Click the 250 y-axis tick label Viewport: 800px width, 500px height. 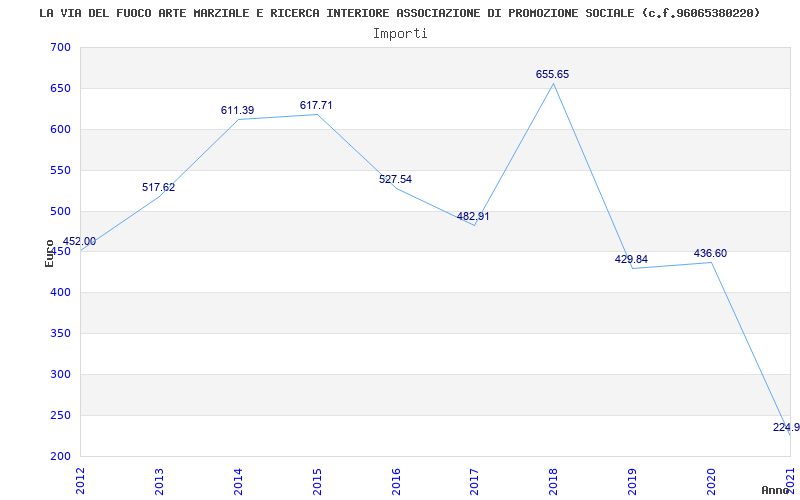[60, 415]
